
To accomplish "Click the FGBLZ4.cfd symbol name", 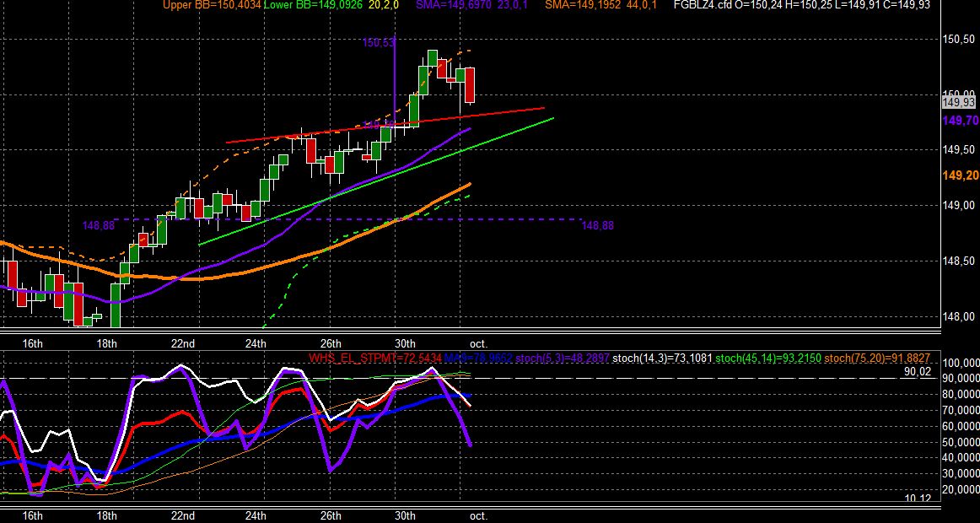I will coord(703,5).
